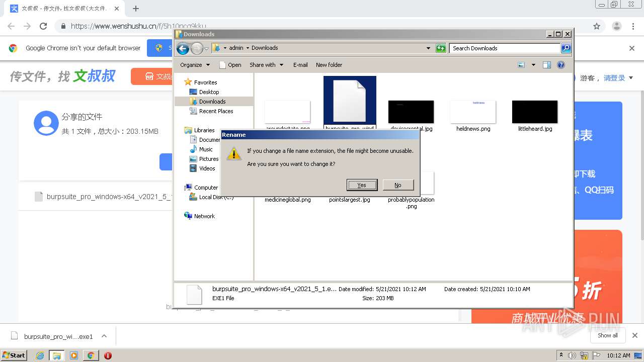Viewport: 644px width, 362px height.
Task: Toggle the preview pane icon
Action: click(x=547, y=65)
